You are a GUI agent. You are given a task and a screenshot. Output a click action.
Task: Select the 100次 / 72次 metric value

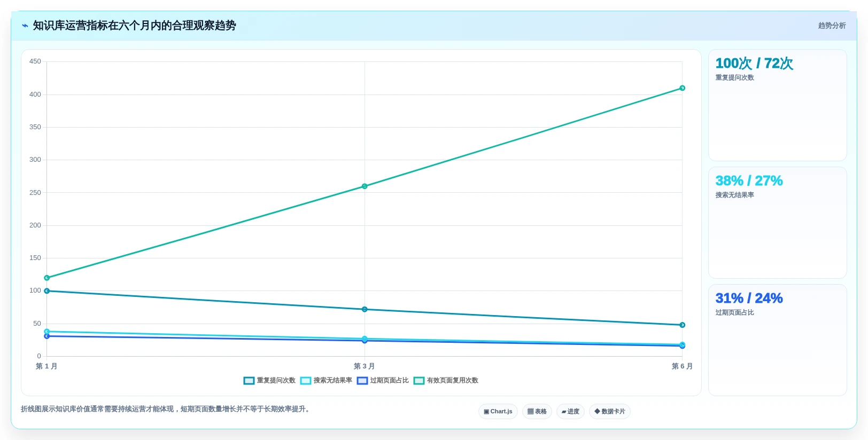pyautogui.click(x=754, y=64)
